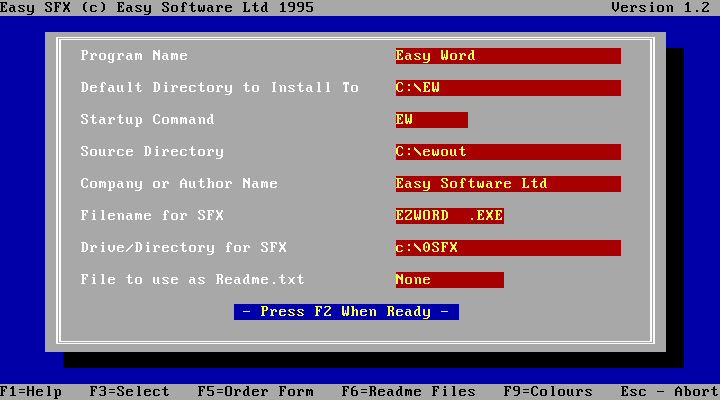The image size is (720, 400).
Task: Click the 'Easy SFX (c) Easy Software Ltd 1995' title
Action: click(x=157, y=8)
